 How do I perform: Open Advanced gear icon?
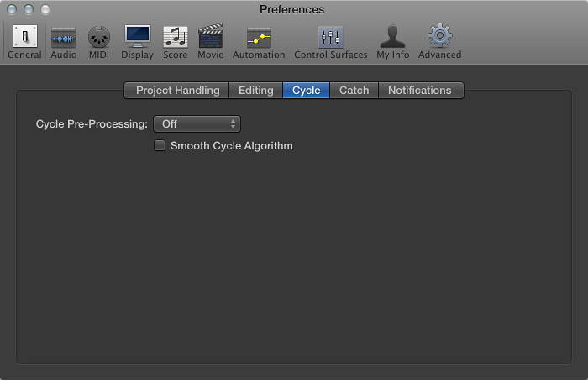(x=440, y=35)
